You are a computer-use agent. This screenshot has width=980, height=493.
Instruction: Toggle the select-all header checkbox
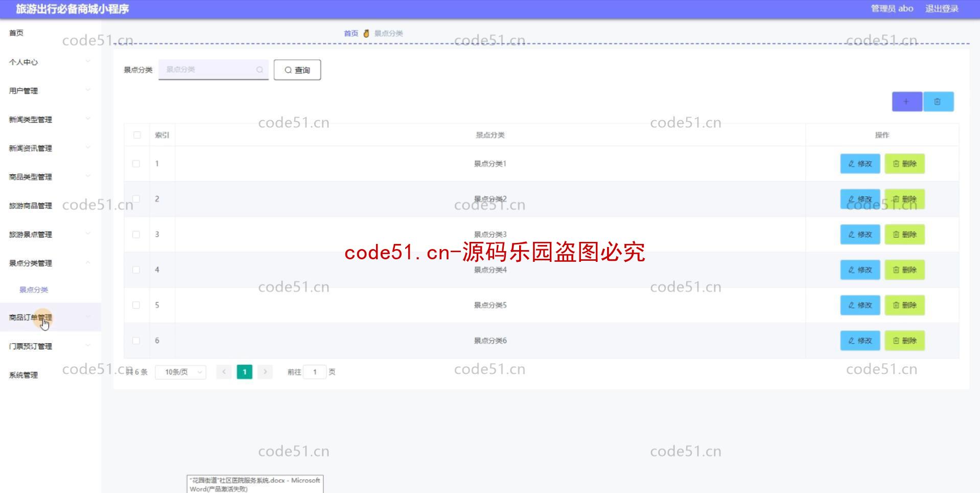(136, 135)
